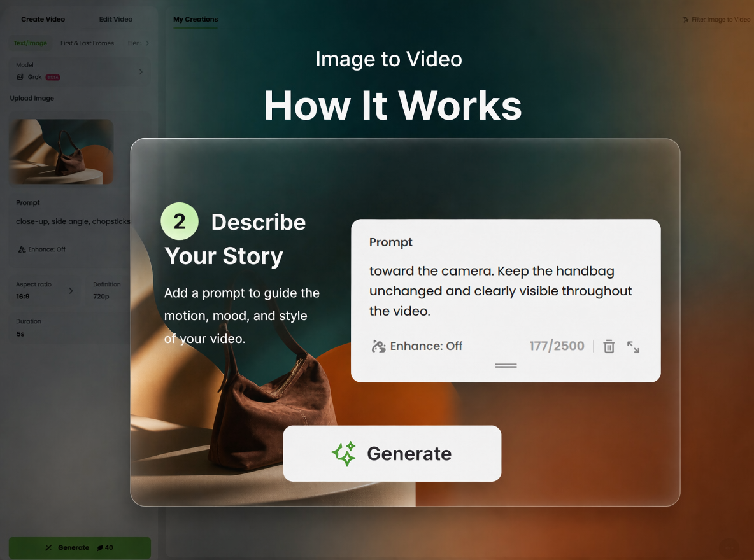The width and height of the screenshot is (754, 560).
Task: Click the wand icon on sidebar Generate
Action: point(48,547)
